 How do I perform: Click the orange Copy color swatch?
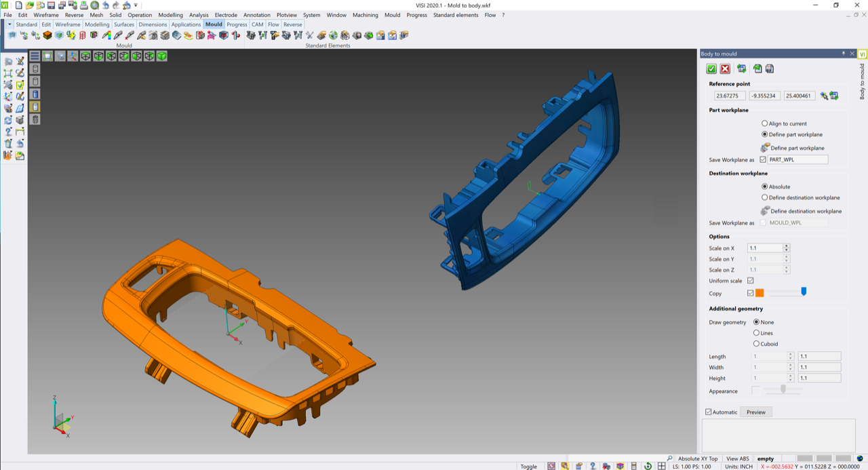coord(759,293)
